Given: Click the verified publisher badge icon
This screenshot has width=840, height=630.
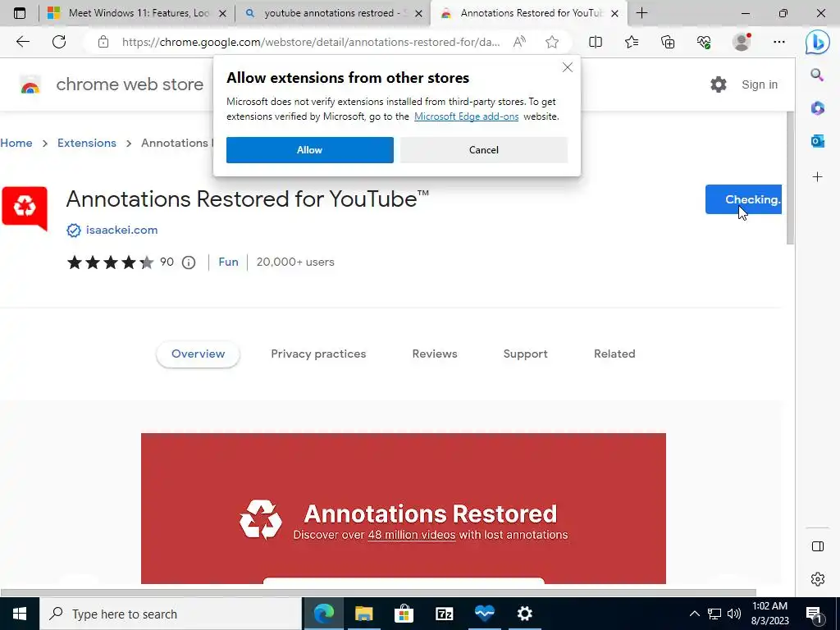Looking at the screenshot, I should coord(73,231).
